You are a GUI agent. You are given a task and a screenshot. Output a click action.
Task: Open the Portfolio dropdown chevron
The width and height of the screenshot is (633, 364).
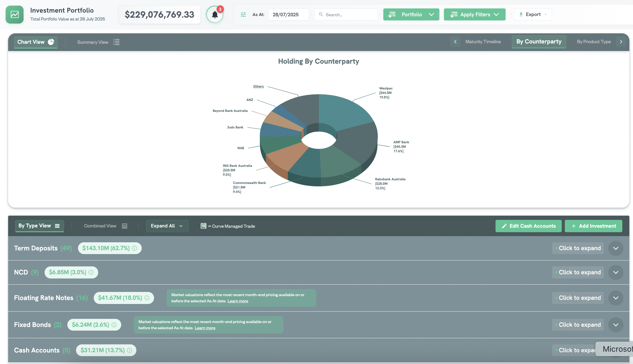coord(432,15)
